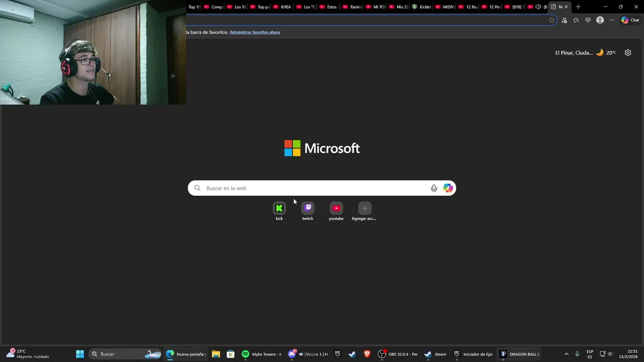
Task: Click the taskbar Buscar search box
Action: click(125, 354)
